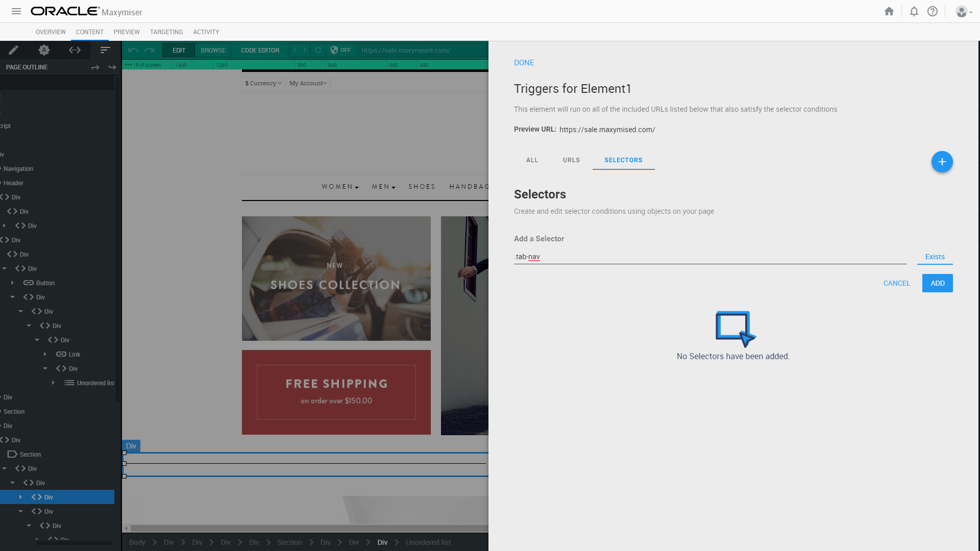Toggle the shield OFF switch
Viewport: 980px width, 551px height.
click(340, 50)
